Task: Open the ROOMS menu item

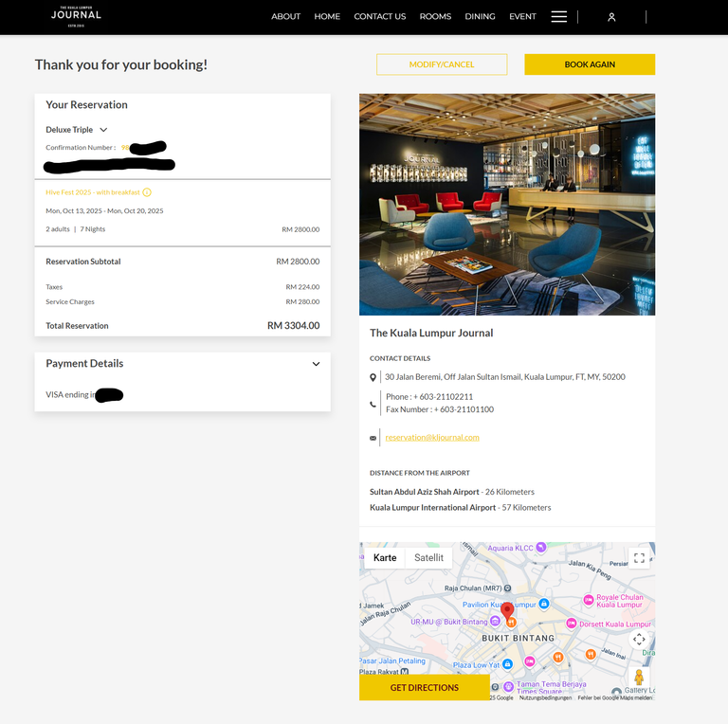Action: 435,17
